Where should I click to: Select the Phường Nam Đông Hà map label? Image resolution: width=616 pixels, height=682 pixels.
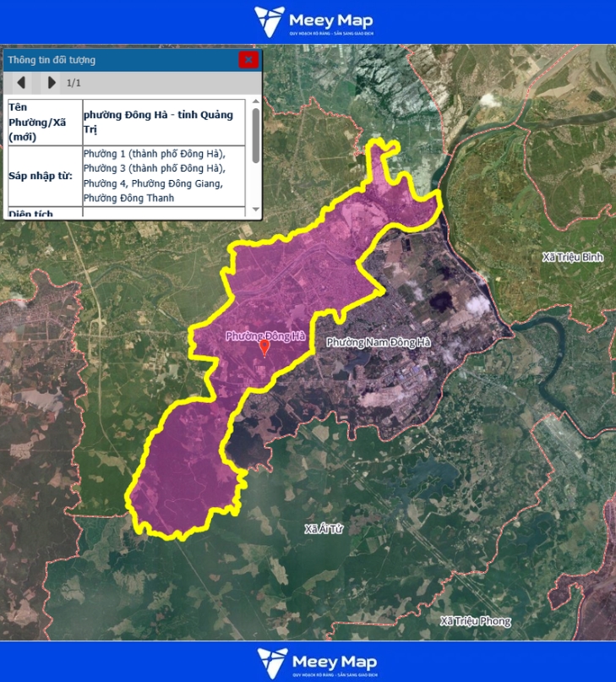click(x=378, y=342)
